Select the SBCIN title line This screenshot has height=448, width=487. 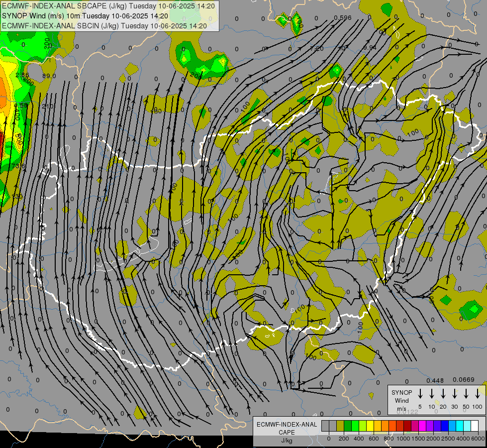pyautogui.click(x=104, y=26)
